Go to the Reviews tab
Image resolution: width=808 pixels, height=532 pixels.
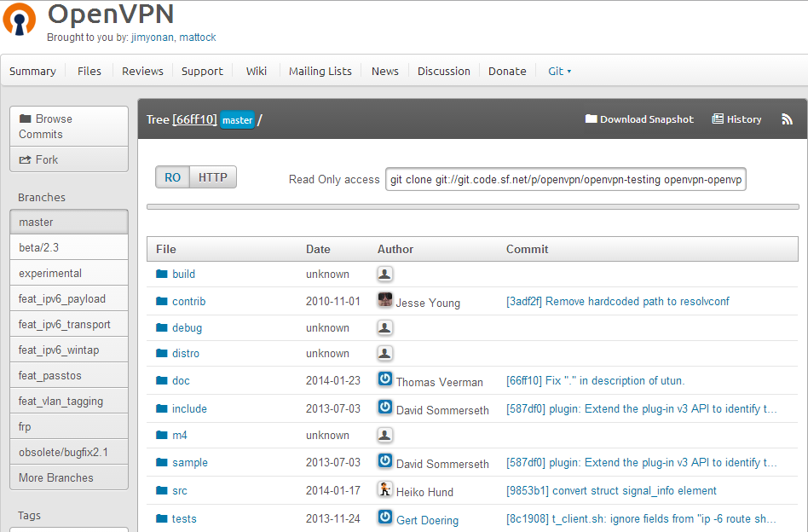142,71
